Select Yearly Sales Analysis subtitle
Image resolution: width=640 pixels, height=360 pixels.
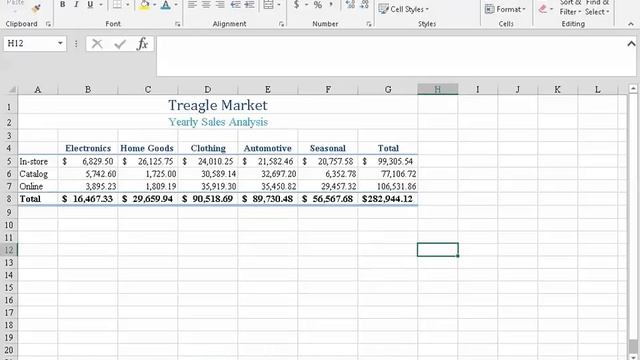pyautogui.click(x=218, y=122)
